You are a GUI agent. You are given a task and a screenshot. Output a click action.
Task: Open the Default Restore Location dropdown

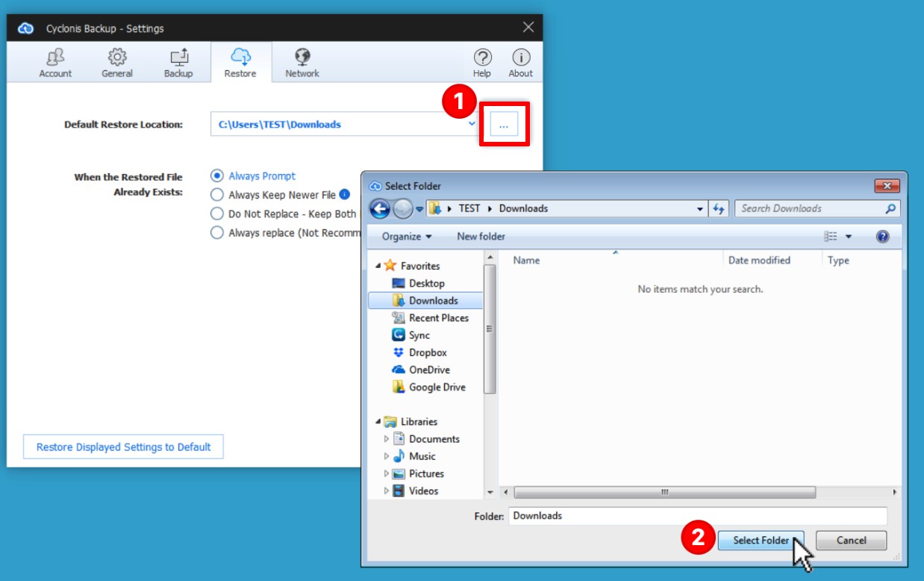[472, 124]
